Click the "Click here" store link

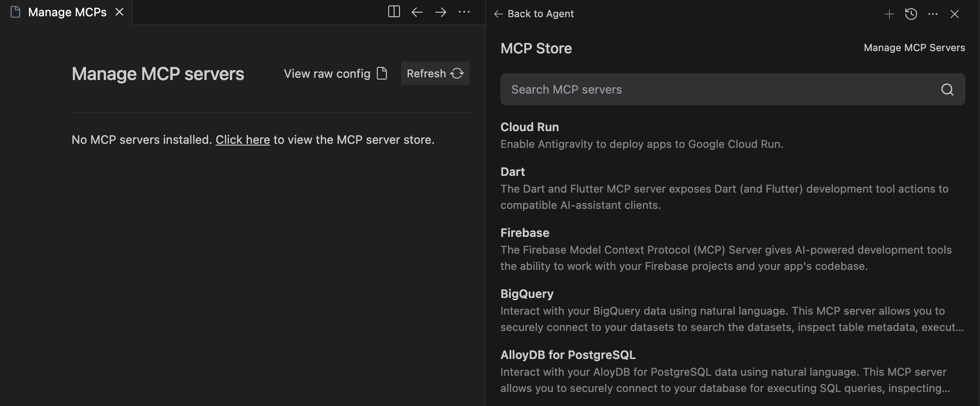pyautogui.click(x=243, y=140)
